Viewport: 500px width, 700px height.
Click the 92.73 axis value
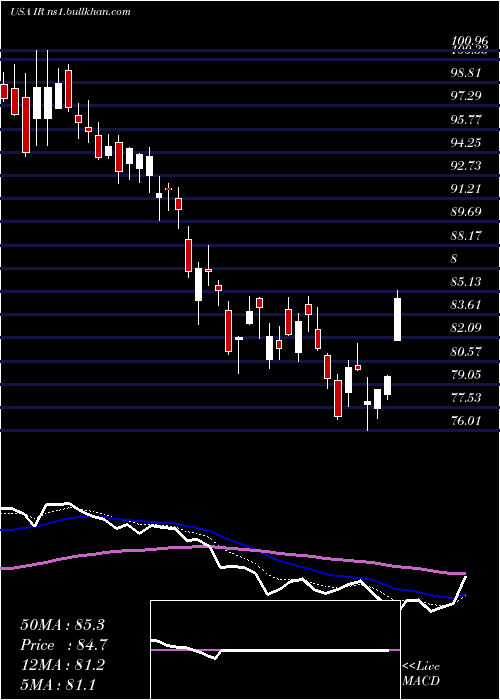[x=467, y=166]
